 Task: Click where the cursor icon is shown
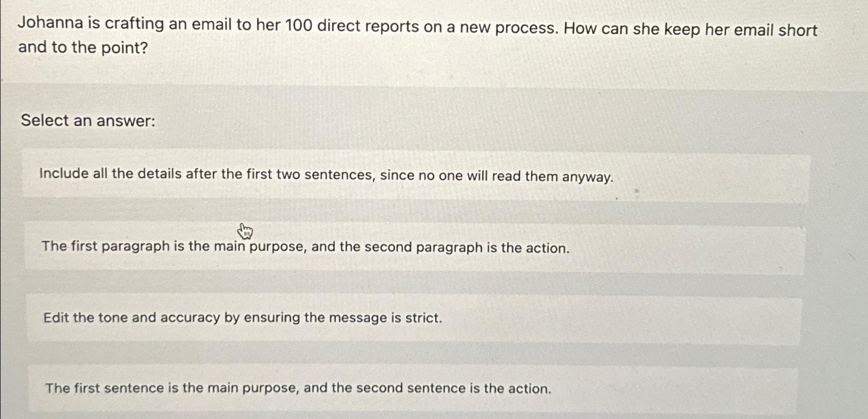246,232
